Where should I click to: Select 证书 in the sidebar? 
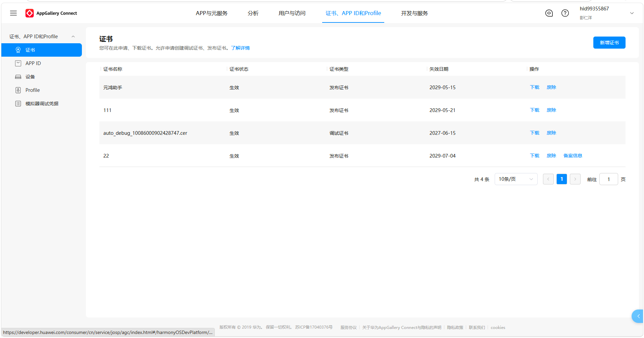click(x=42, y=50)
